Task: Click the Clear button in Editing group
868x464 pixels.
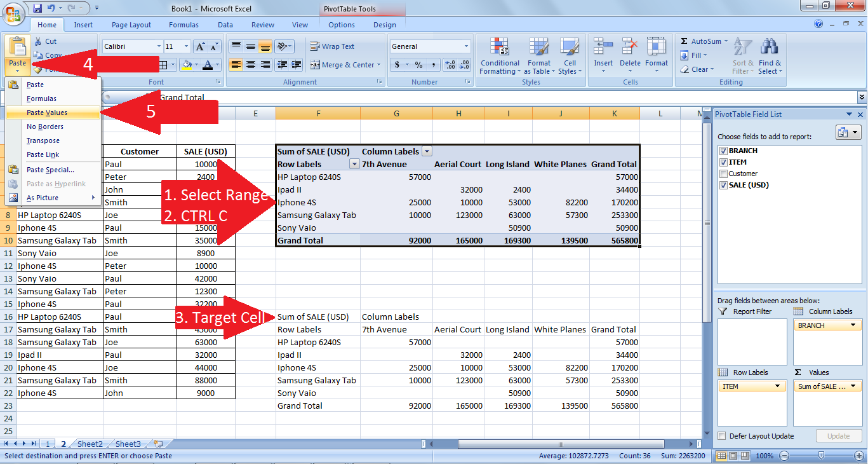Action: pyautogui.click(x=697, y=69)
